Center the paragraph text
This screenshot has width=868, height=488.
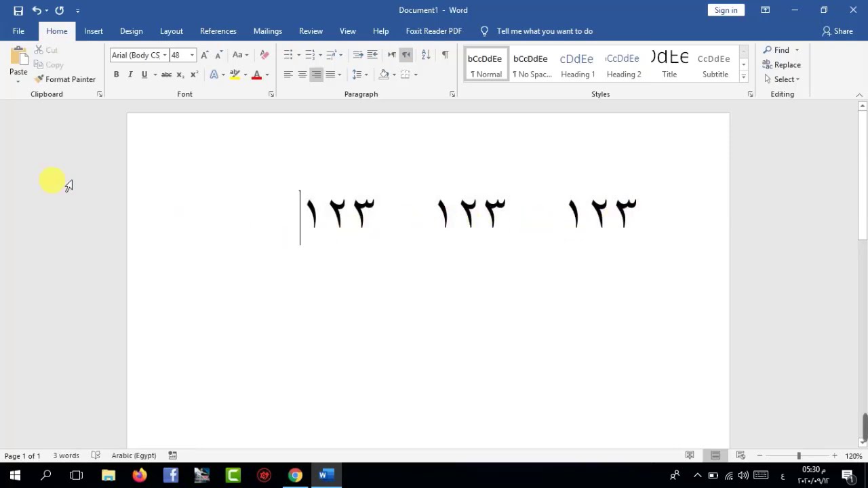pos(302,75)
